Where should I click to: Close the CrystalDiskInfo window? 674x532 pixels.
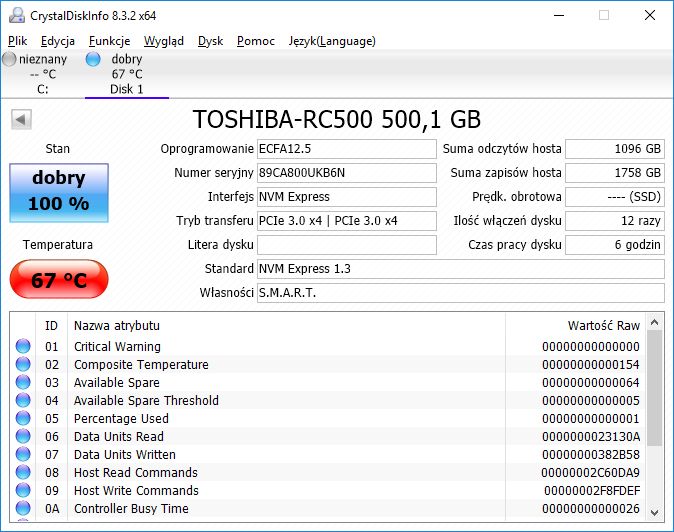click(650, 15)
